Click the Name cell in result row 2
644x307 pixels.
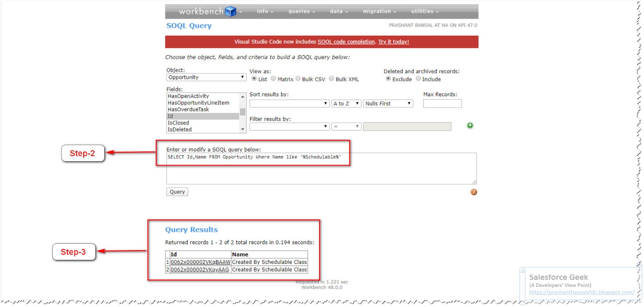click(269, 270)
